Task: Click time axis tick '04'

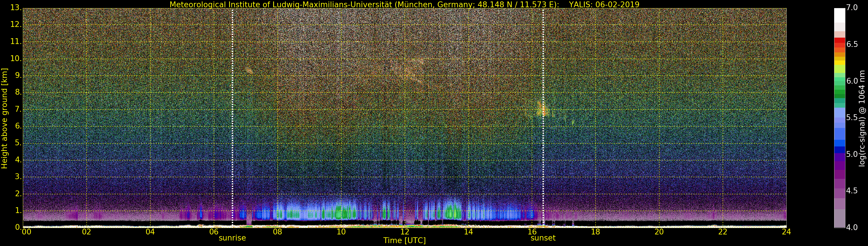Action: point(150,232)
